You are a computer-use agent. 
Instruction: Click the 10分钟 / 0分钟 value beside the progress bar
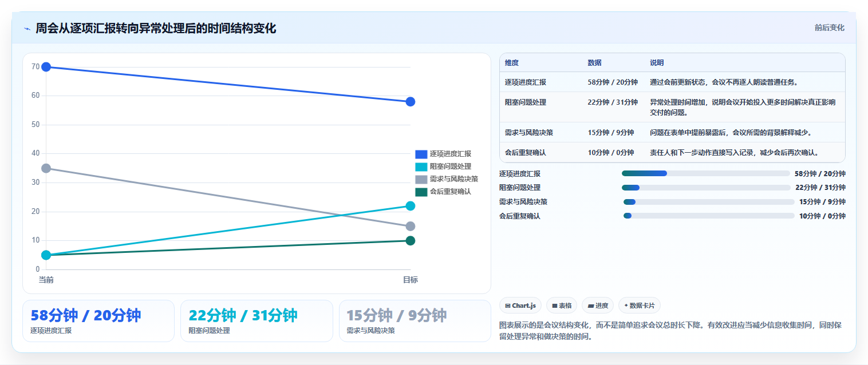(822, 216)
